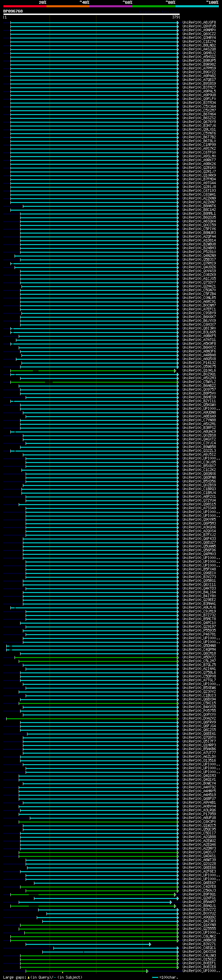Image resolution: width=222 pixels, height=980 pixels.
Task: Open hit UniRef100_A9NMP0
Action: (x=199, y=30)
